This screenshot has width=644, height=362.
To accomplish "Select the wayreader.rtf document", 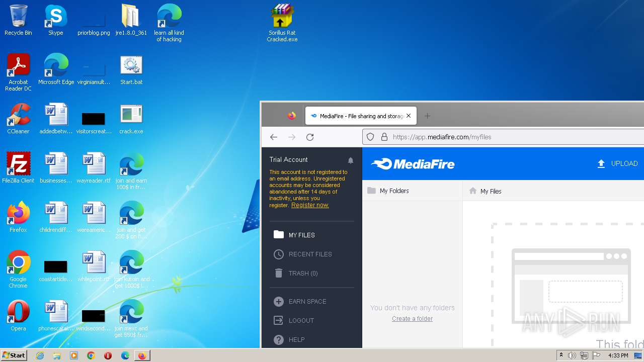I will point(94,168).
